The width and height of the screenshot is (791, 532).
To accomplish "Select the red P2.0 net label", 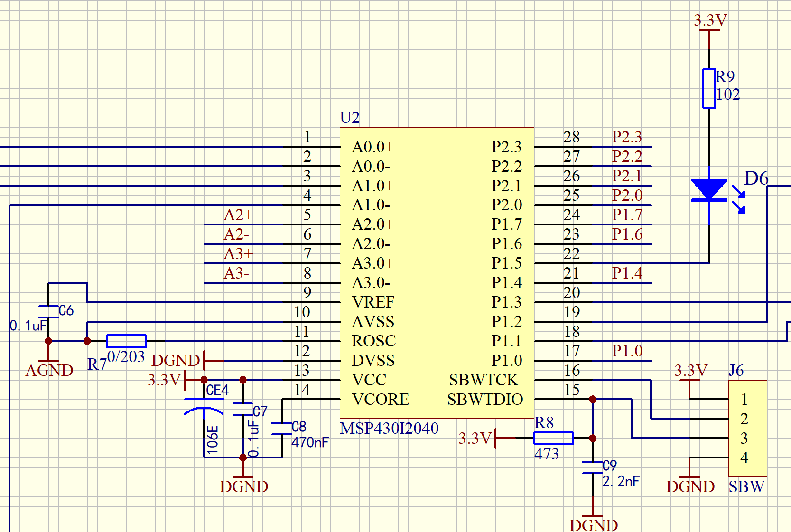I will click(627, 195).
